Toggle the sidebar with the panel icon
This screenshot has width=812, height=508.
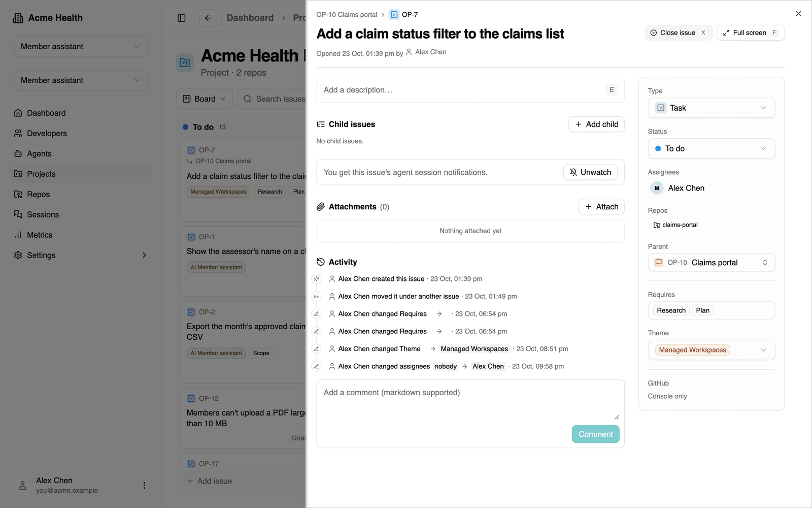182,18
